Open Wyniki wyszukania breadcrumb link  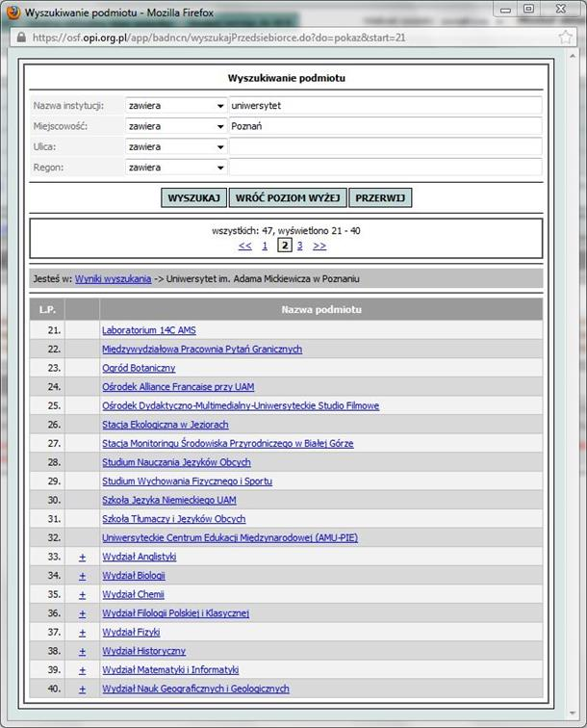(x=114, y=279)
